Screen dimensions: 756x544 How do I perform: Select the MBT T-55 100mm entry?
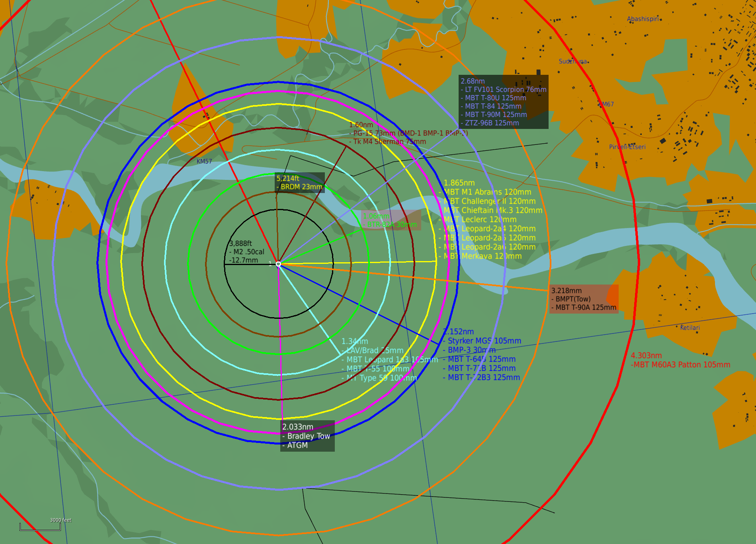[375, 369]
